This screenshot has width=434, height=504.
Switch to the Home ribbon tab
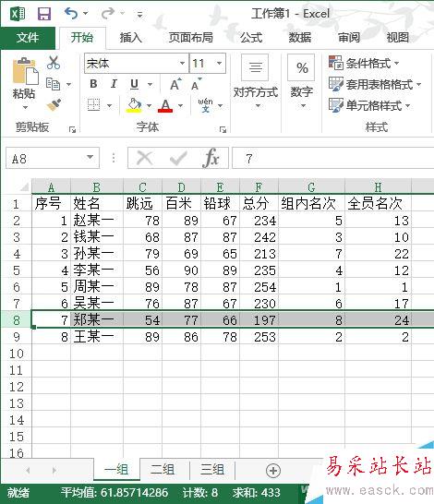tap(82, 38)
